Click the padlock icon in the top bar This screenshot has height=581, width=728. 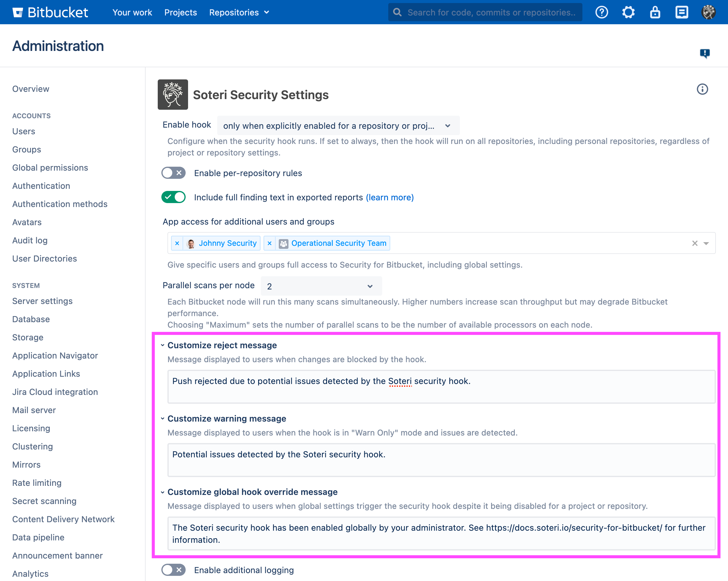[655, 12]
